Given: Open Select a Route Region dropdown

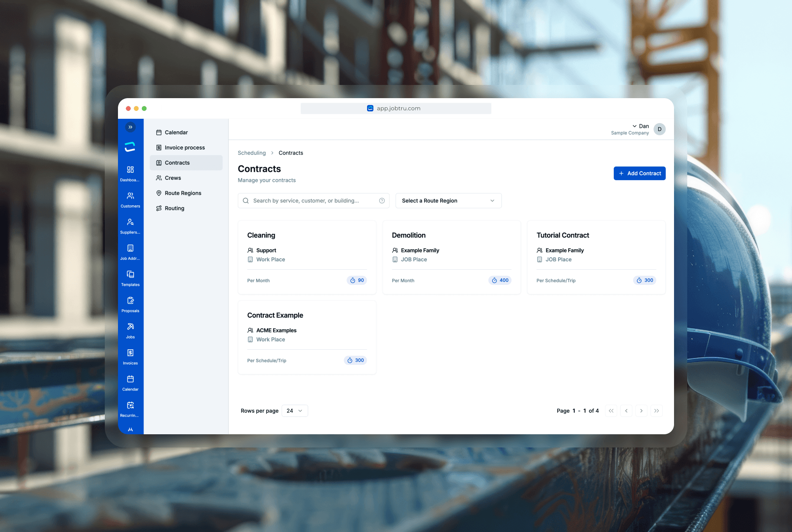Looking at the screenshot, I should pyautogui.click(x=448, y=201).
